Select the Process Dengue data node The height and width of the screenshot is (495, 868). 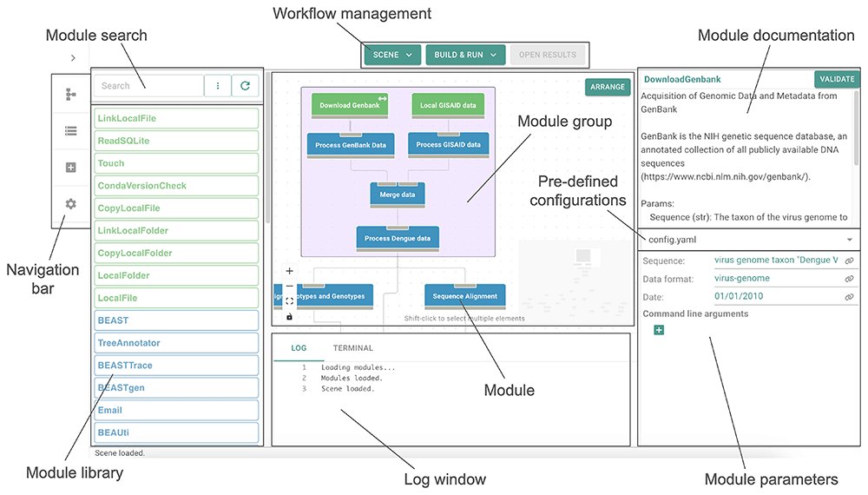coord(398,239)
